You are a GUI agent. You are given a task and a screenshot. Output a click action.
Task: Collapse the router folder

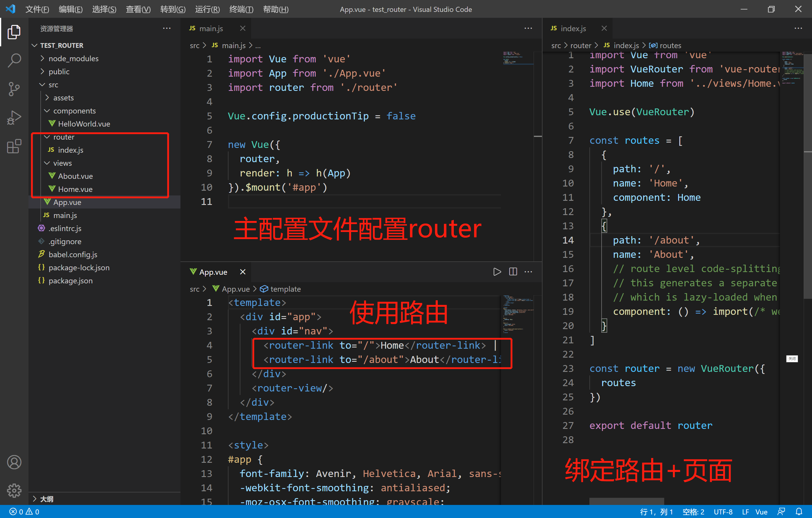(x=64, y=137)
